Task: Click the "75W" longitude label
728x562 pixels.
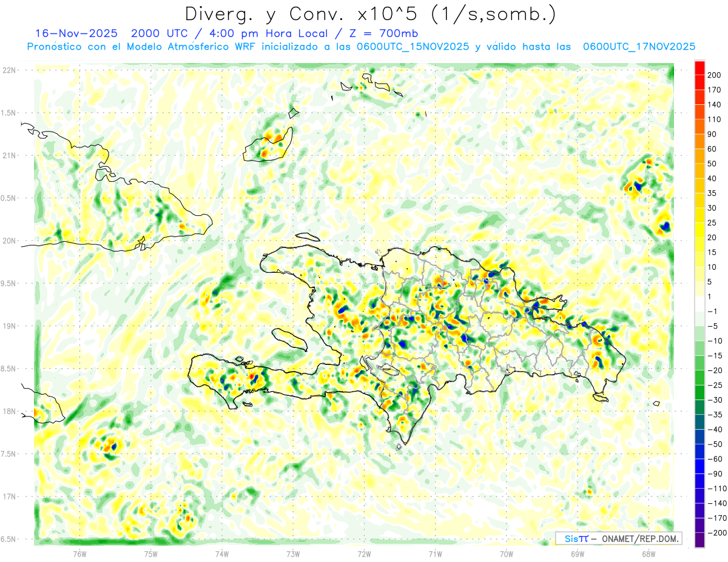Action: click(151, 554)
